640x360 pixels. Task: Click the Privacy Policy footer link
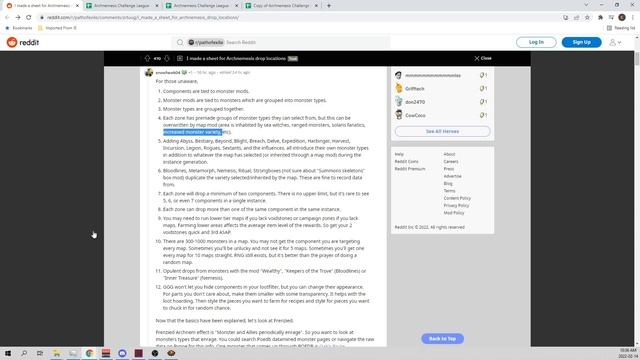[x=456, y=206]
